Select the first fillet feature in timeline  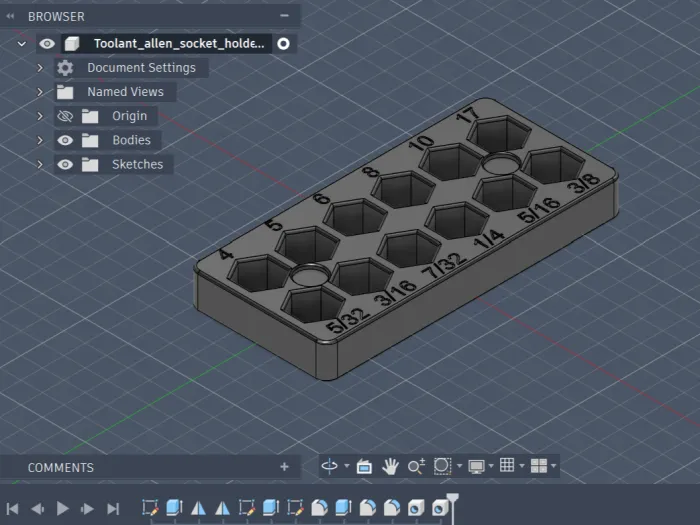pos(319,508)
